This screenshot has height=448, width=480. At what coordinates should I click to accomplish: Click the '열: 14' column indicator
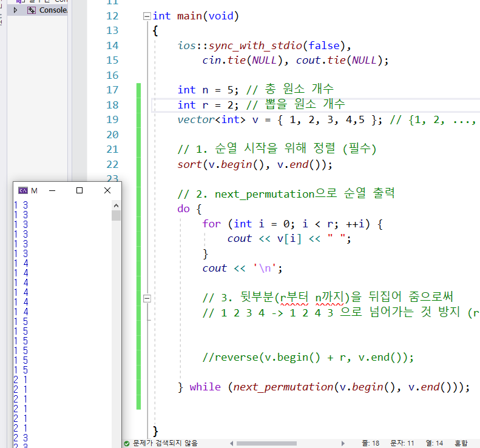(x=434, y=443)
